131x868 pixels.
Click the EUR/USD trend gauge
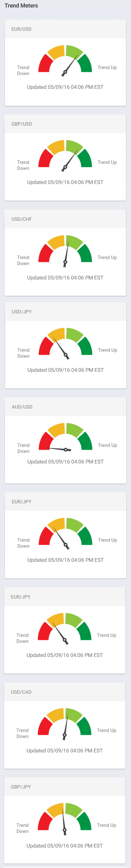pos(65,59)
